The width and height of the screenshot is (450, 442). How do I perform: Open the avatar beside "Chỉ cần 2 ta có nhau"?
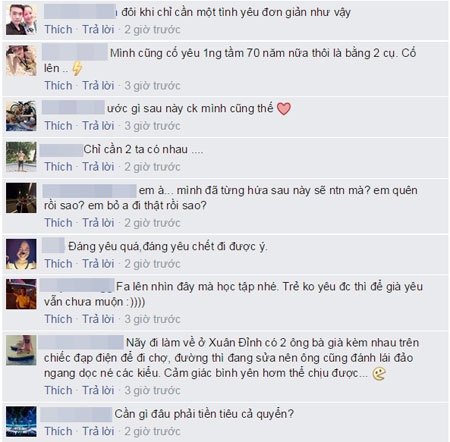point(21,157)
